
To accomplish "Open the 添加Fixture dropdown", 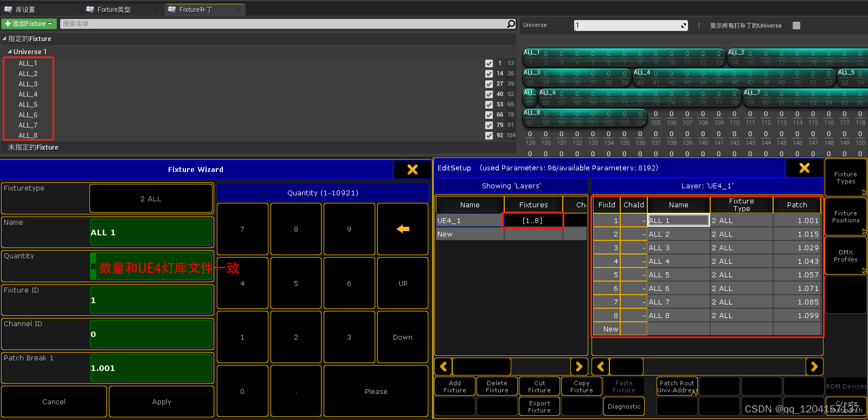I will (29, 24).
